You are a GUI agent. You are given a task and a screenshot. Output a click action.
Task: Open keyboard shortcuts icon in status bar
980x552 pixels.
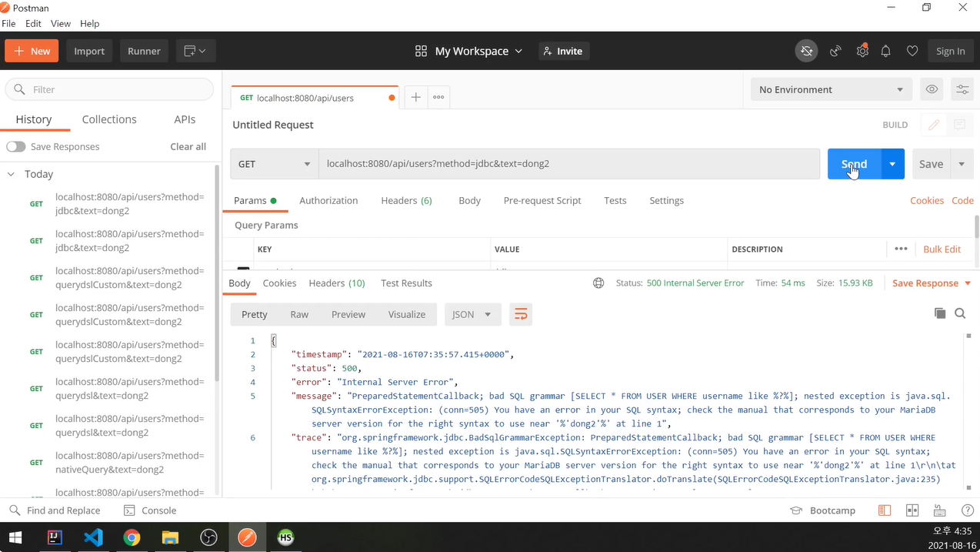click(939, 510)
